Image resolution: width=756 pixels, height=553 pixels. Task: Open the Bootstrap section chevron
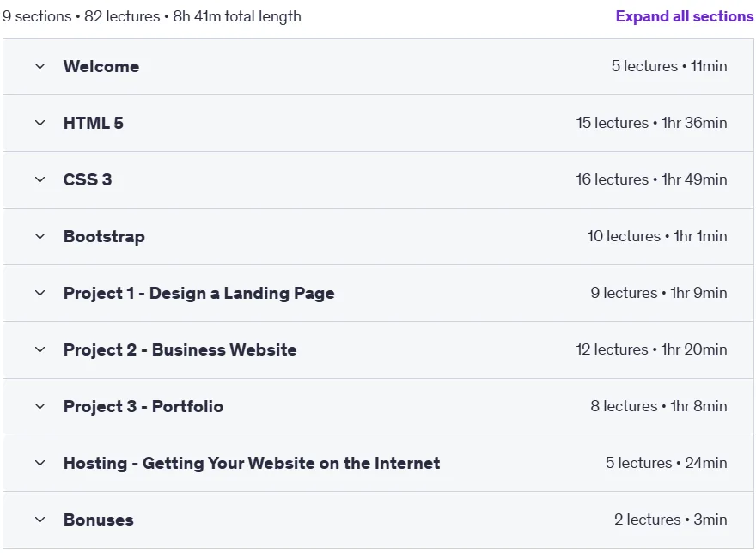click(40, 236)
